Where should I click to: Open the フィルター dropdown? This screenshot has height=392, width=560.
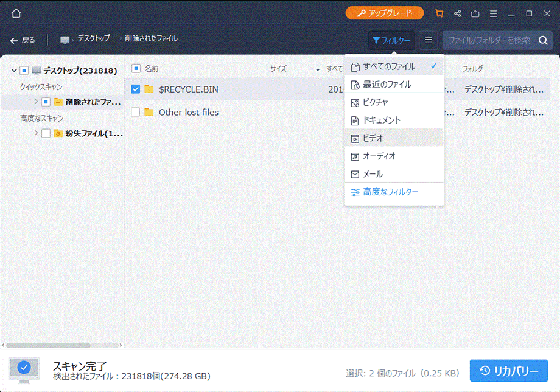[391, 40]
